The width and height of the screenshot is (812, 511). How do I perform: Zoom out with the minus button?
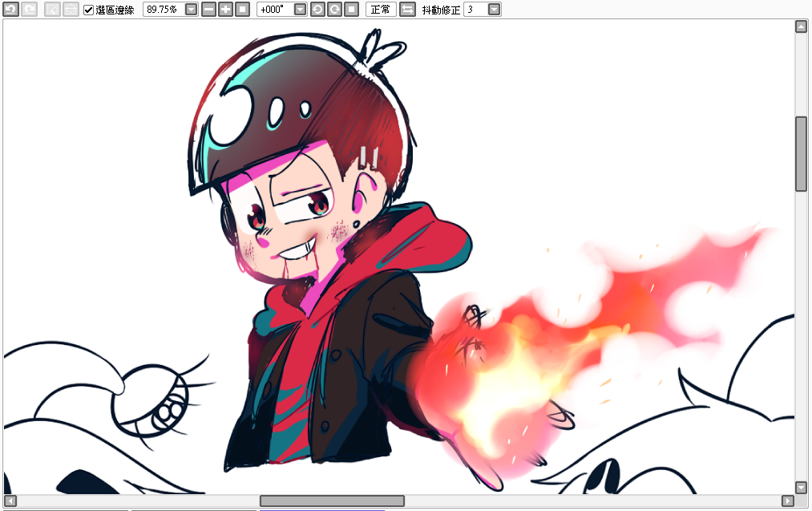point(208,10)
